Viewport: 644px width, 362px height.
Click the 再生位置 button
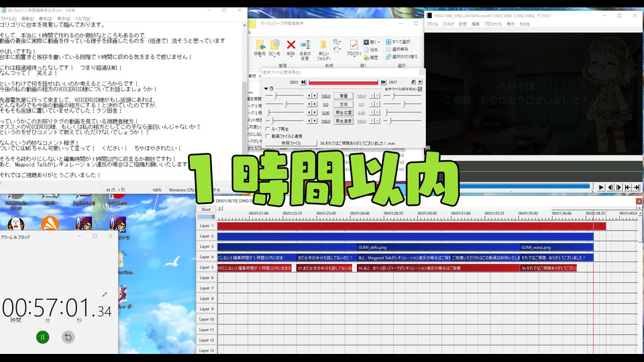click(343, 113)
